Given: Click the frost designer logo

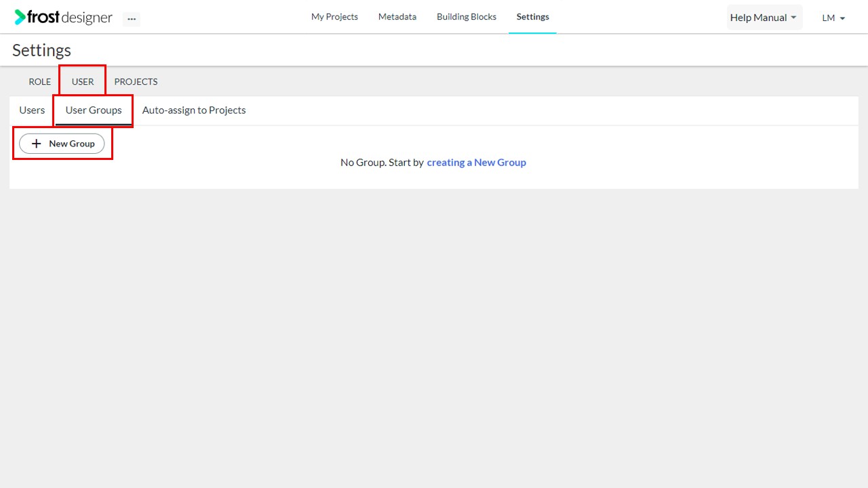Looking at the screenshot, I should 63,18.
